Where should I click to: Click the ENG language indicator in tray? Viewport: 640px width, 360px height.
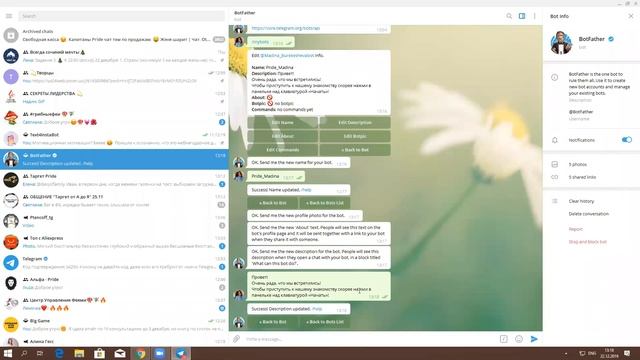[x=592, y=353]
